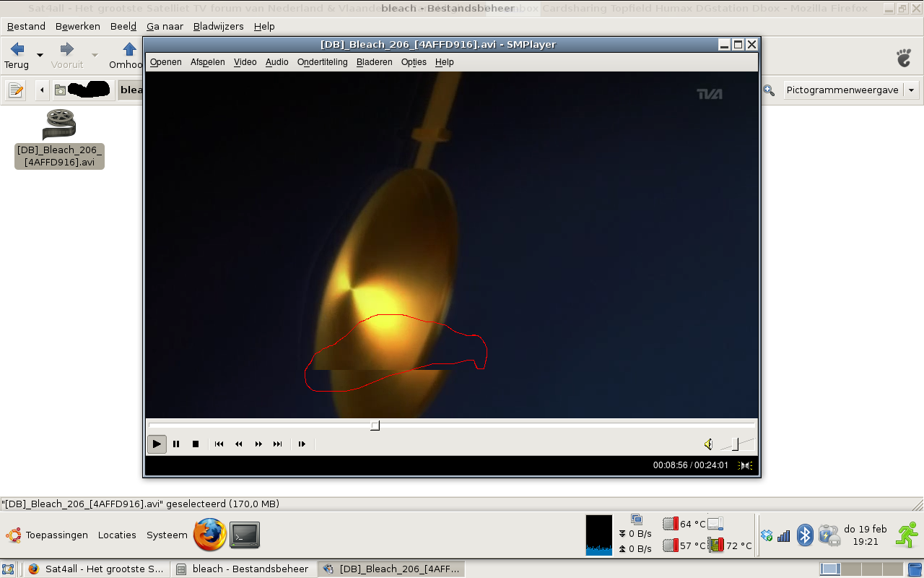Open the Pictogrammenweergave view dropdown
The width and height of the screenshot is (924, 578).
click(850, 90)
